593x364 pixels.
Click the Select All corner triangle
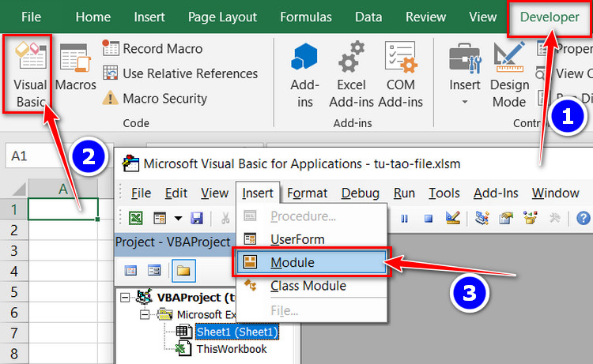click(x=18, y=189)
